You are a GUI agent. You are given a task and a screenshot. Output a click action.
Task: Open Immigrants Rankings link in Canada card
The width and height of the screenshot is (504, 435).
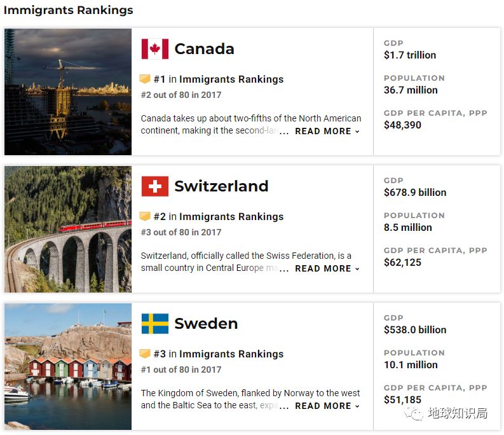coord(231,79)
